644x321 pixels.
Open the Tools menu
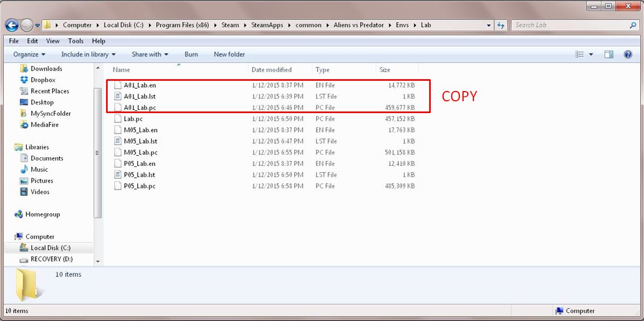coord(75,41)
